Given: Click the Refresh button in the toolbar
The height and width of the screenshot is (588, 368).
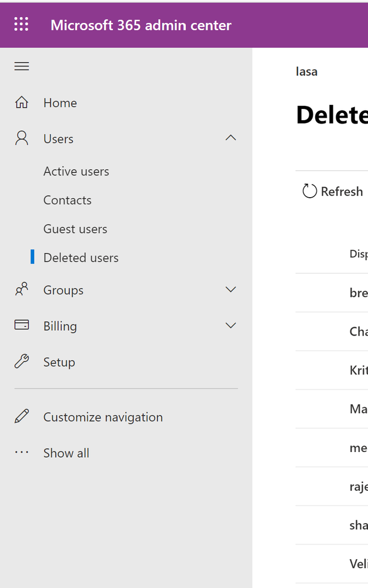Looking at the screenshot, I should coord(332,191).
